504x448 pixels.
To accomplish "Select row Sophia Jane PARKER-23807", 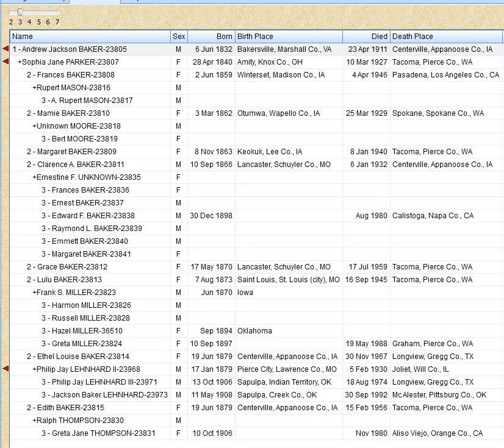I will (256, 62).
